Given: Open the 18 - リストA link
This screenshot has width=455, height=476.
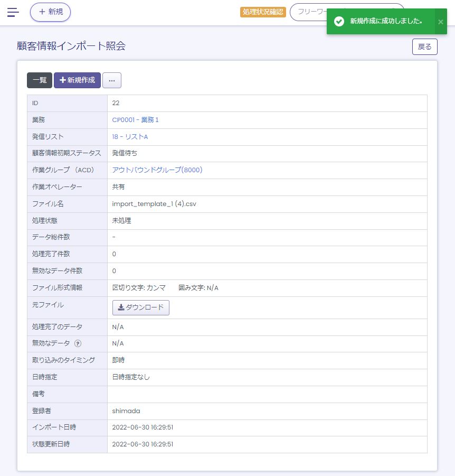Looking at the screenshot, I should click(130, 137).
